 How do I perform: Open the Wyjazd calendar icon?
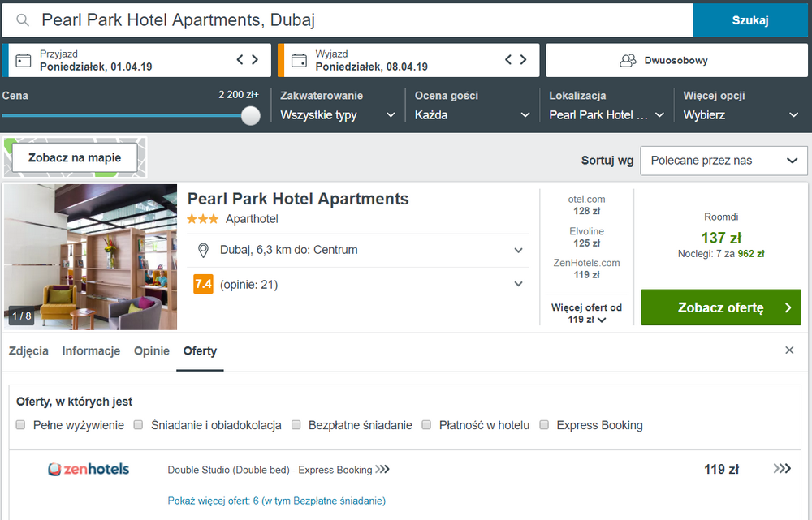(x=299, y=61)
